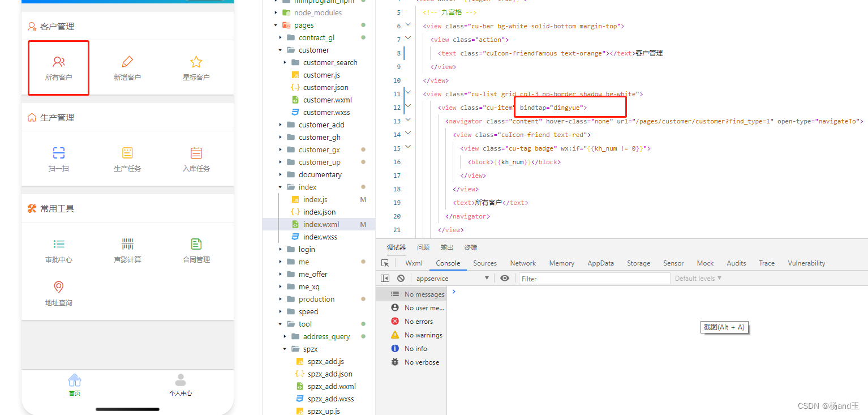Switch to the Network tab
This screenshot has height=415, width=868.
(523, 263)
